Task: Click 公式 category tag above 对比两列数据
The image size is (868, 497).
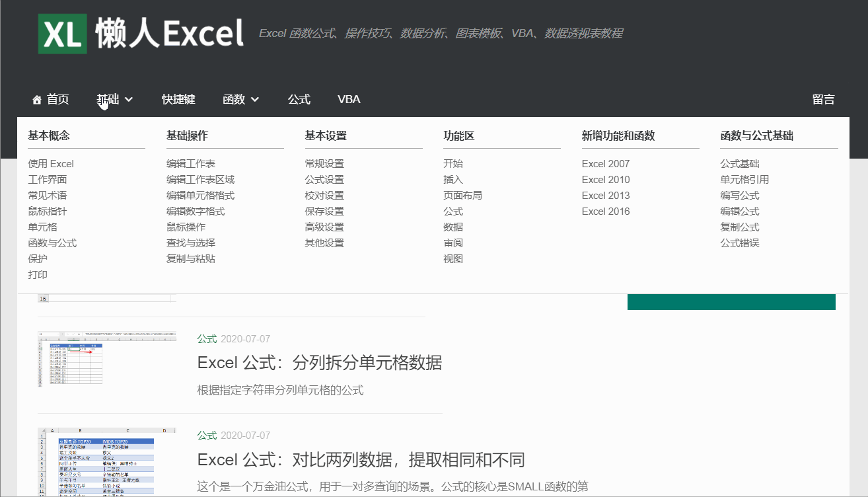Action: [x=207, y=436]
